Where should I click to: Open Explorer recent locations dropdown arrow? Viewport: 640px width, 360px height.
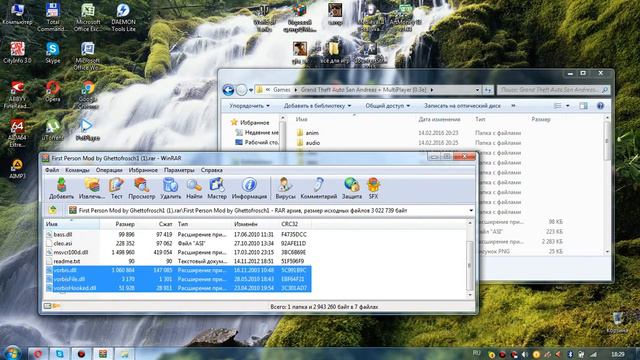click(x=251, y=90)
